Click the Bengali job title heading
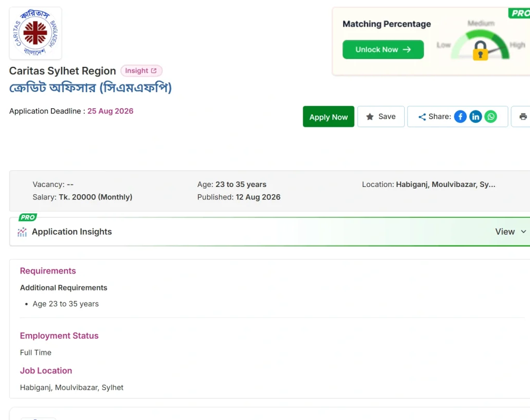The image size is (530, 420). 90,88
